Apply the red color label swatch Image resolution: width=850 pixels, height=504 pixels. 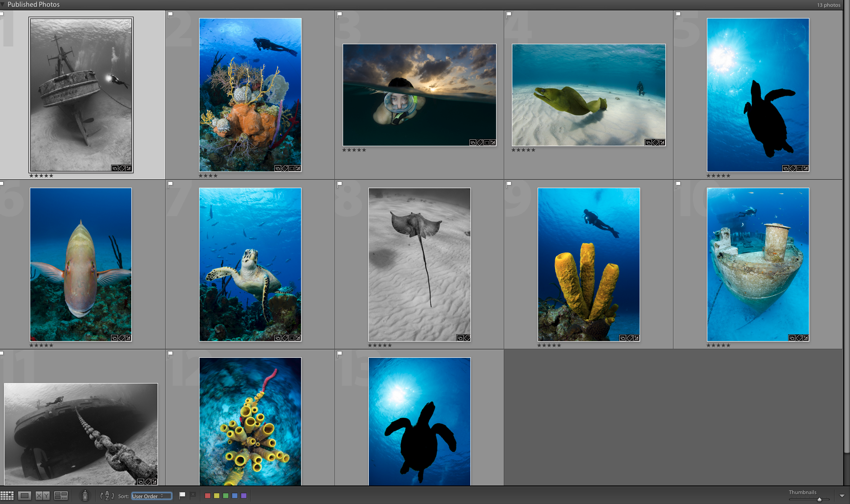(208, 495)
